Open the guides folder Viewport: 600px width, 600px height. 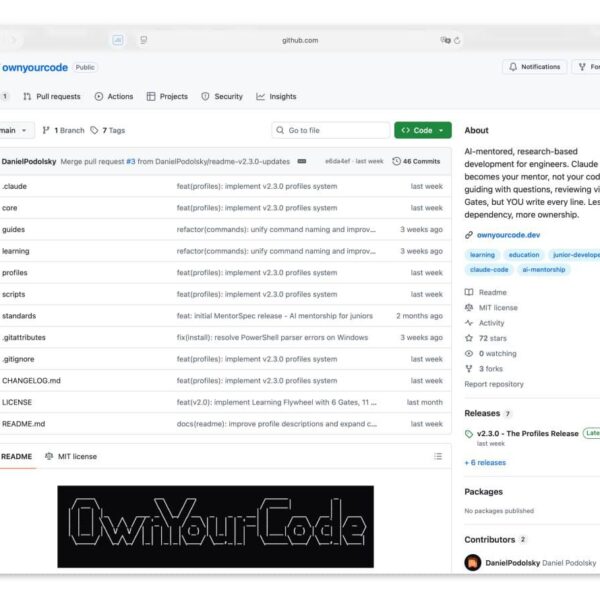(13, 230)
